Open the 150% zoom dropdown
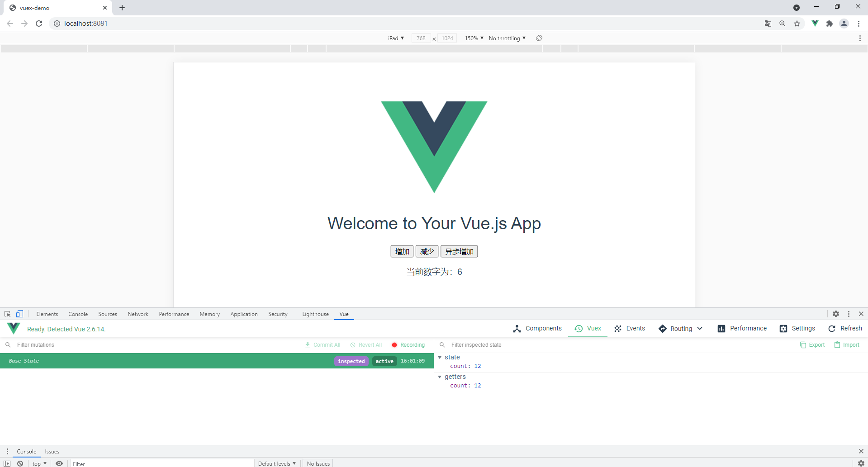This screenshot has height=467, width=868. tap(474, 38)
